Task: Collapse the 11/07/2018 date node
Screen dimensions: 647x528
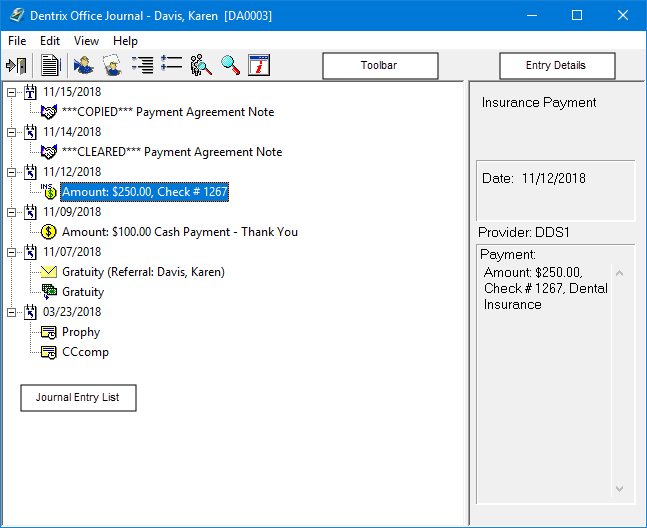Action: (12, 252)
